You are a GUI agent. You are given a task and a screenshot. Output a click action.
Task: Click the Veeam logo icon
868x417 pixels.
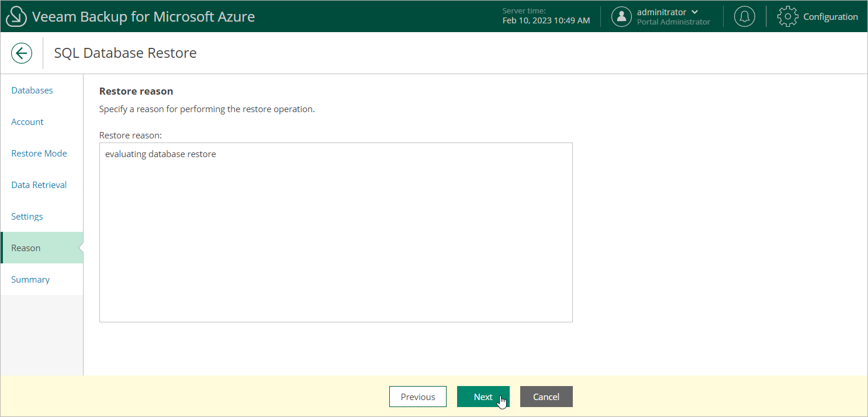(x=16, y=17)
